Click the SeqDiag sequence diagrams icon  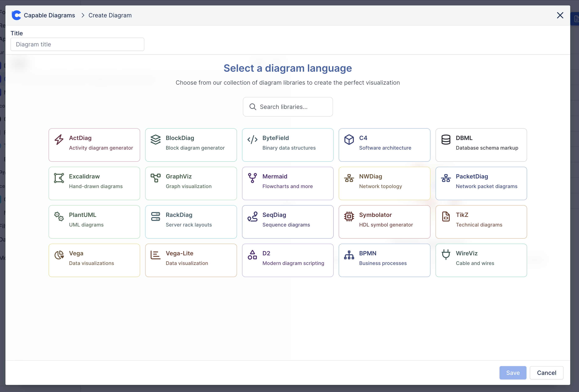tap(253, 217)
